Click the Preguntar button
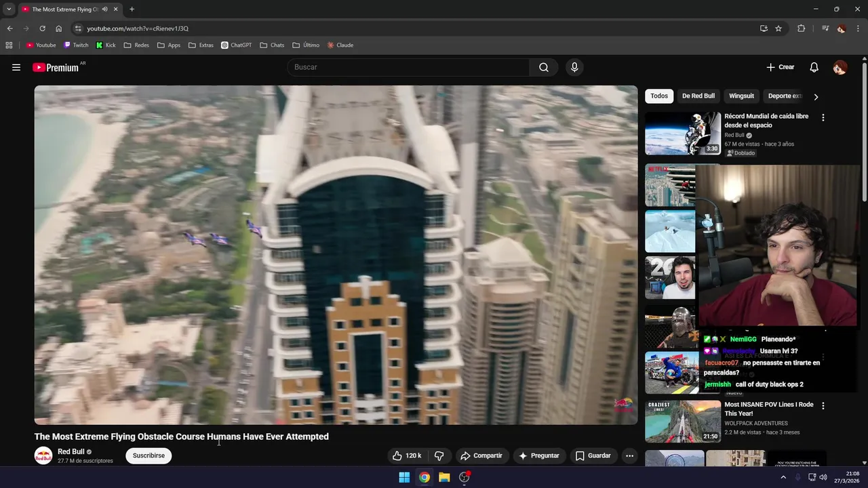Viewport: 868px width, 488px height. (x=539, y=455)
